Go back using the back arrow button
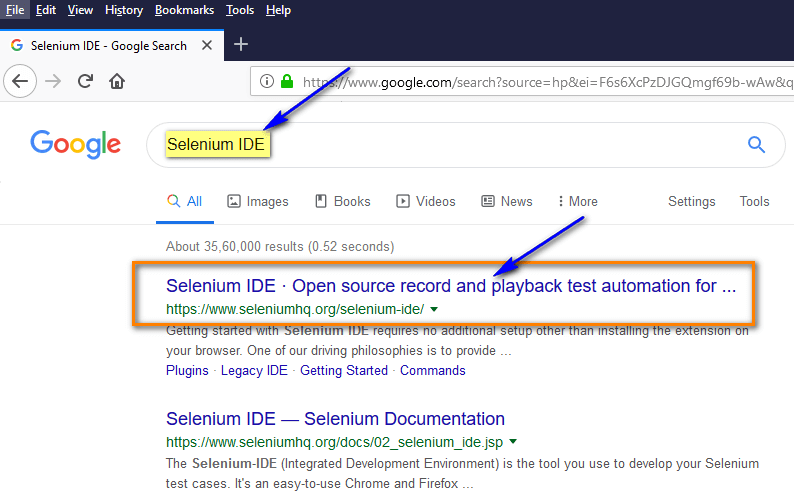 20,81
